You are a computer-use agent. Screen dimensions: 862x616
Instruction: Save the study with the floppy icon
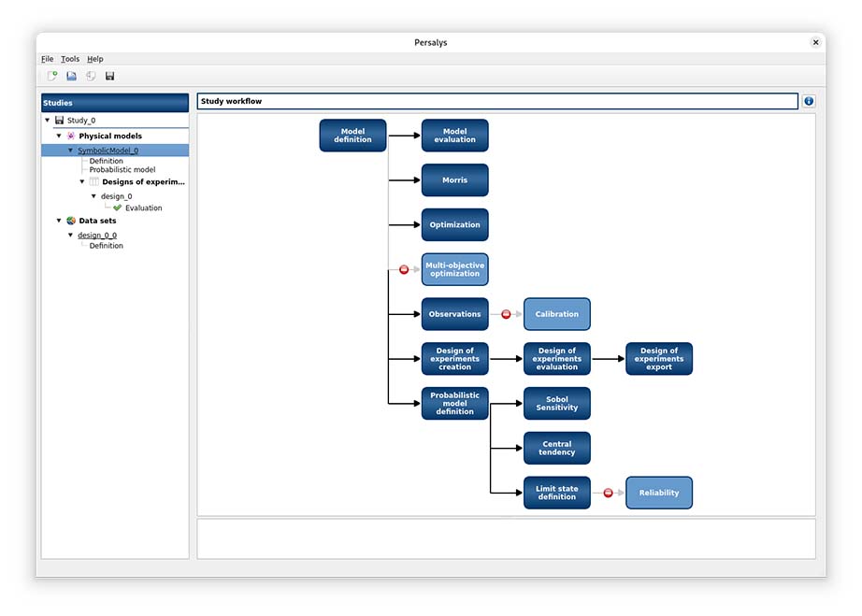[109, 76]
